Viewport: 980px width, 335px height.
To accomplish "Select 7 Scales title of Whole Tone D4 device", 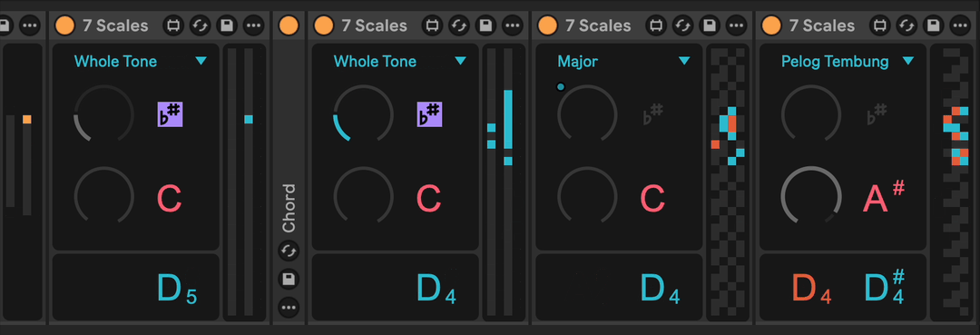I will 375,25.
